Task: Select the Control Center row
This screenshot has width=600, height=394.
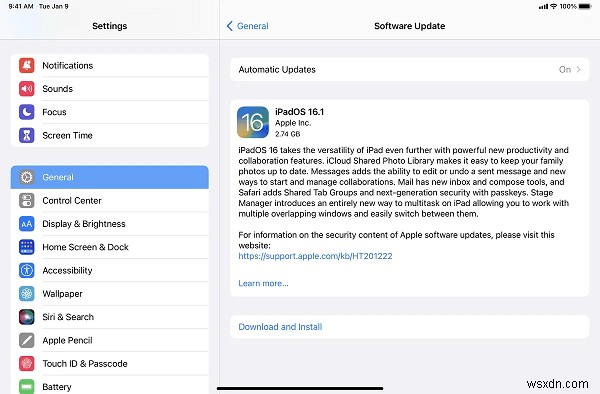Action: point(110,200)
